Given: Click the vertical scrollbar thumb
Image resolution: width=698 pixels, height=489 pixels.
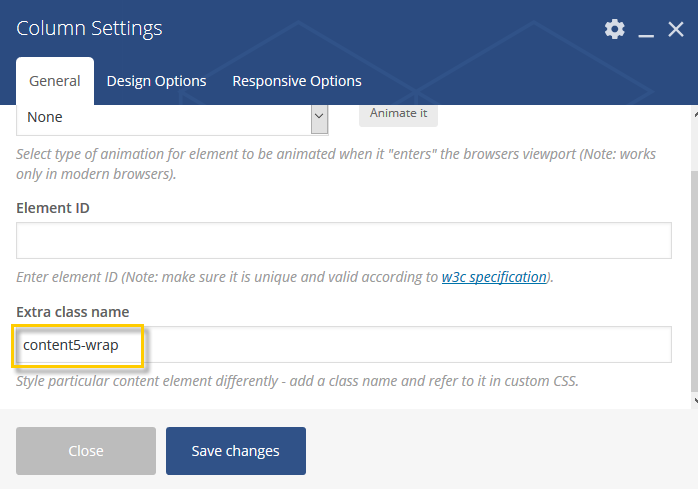Looking at the screenshot, I should 694,282.
